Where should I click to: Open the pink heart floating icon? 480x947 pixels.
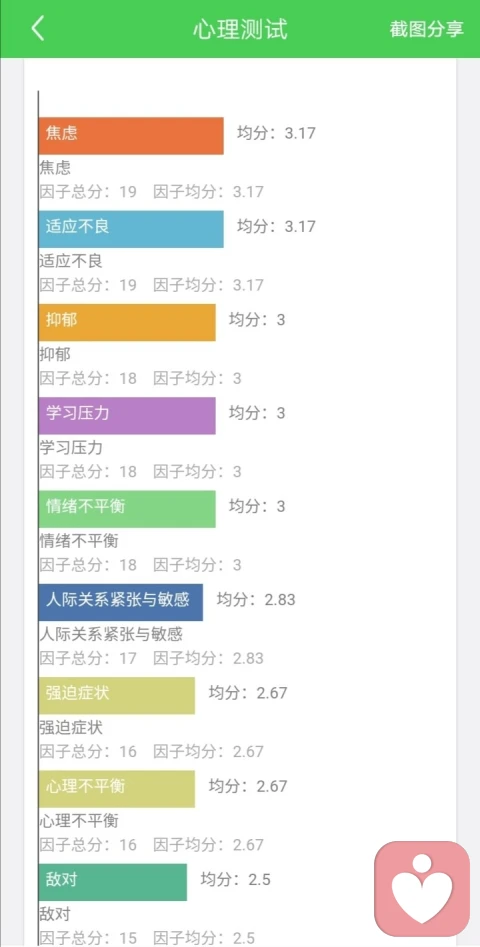[x=422, y=888]
